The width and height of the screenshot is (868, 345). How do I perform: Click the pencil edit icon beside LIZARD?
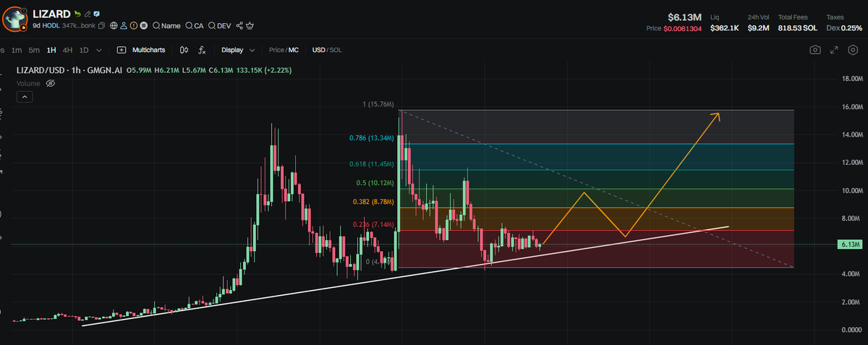(x=87, y=14)
